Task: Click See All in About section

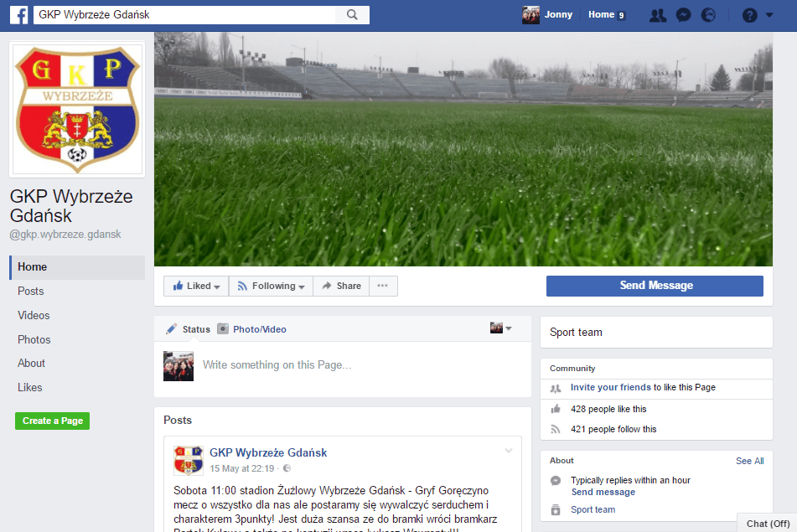Action: 750,461
